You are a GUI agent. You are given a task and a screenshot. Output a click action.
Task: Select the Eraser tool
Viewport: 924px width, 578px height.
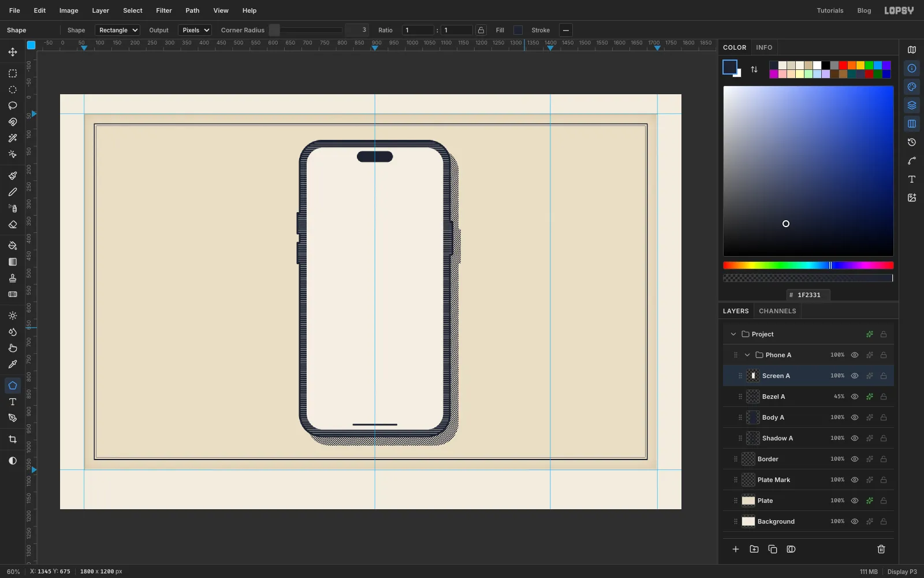point(13,224)
